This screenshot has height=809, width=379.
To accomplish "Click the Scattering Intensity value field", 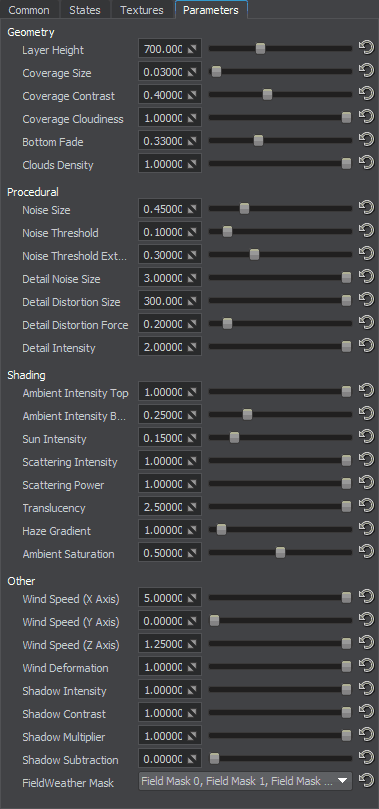I will [x=170, y=461].
